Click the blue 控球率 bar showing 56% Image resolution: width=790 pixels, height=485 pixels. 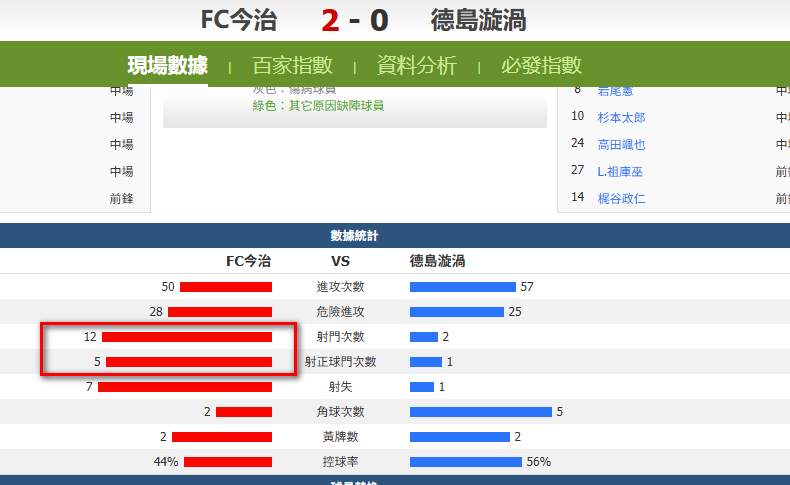point(465,462)
